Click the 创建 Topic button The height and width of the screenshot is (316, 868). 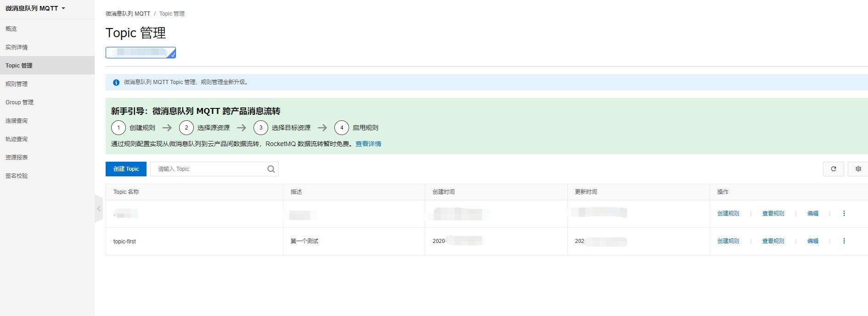(x=126, y=169)
